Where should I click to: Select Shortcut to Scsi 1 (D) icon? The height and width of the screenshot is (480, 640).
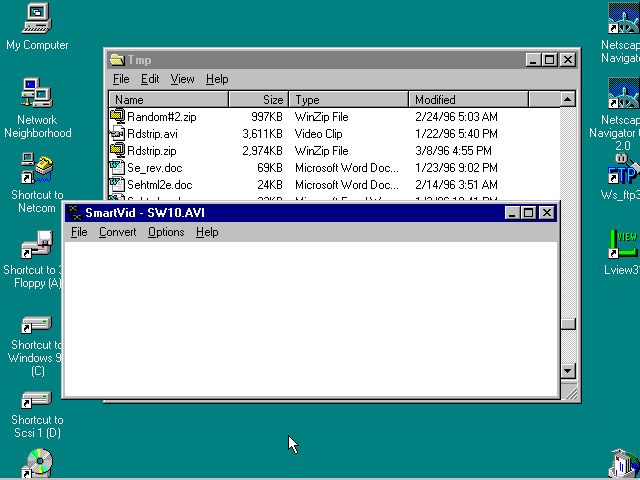tap(37, 399)
